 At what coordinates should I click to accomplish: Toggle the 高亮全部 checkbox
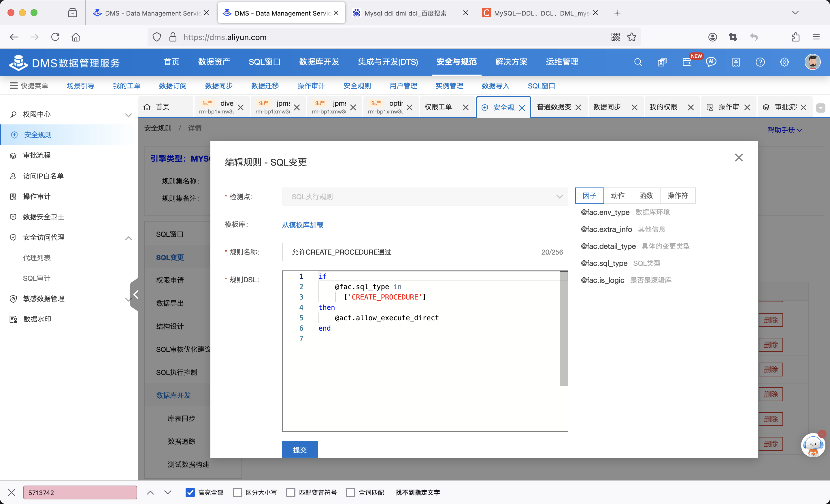[190, 492]
